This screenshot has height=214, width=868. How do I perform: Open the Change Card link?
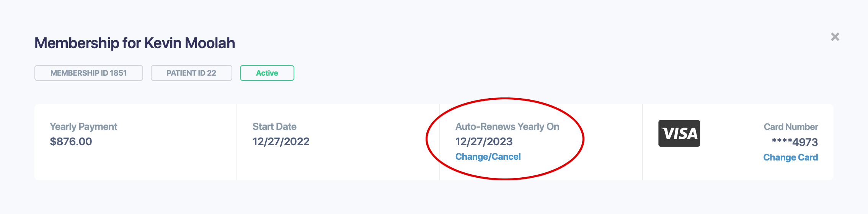point(790,157)
